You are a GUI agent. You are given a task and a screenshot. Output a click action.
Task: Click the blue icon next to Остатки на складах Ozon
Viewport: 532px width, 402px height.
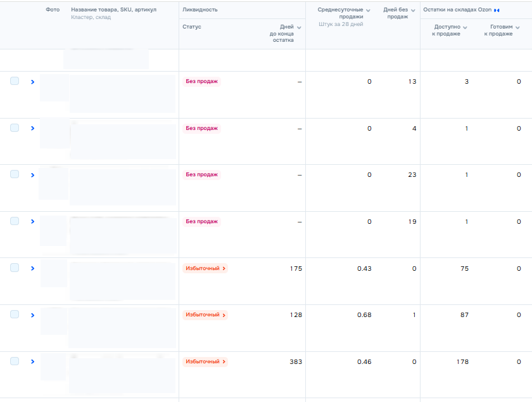pos(497,10)
